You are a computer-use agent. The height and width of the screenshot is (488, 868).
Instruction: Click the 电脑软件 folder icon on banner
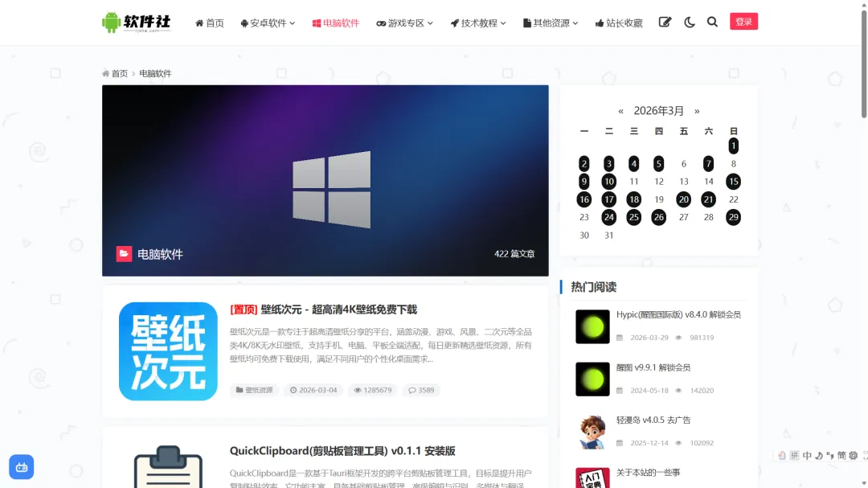pyautogui.click(x=124, y=254)
